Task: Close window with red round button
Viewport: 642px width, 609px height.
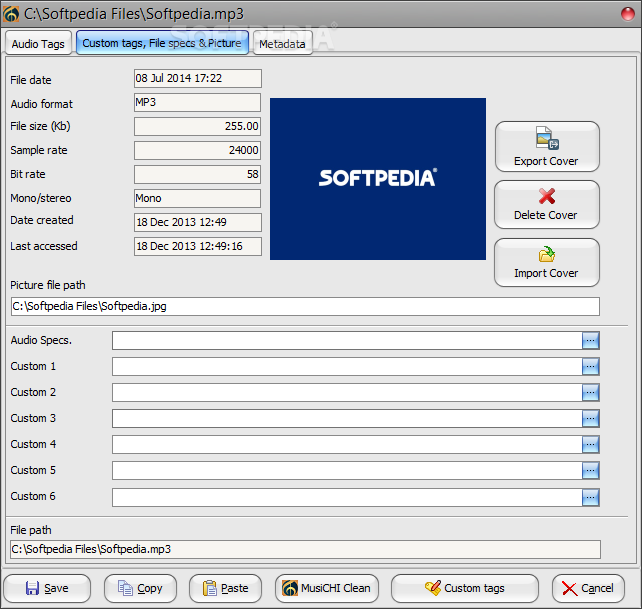Action: (x=628, y=14)
